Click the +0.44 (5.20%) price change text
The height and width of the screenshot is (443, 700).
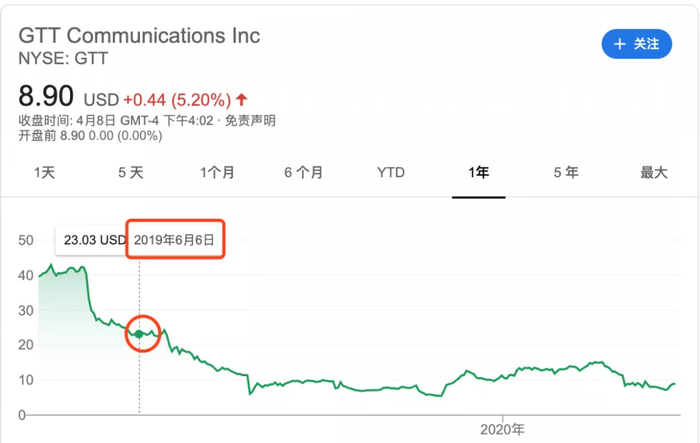point(176,100)
